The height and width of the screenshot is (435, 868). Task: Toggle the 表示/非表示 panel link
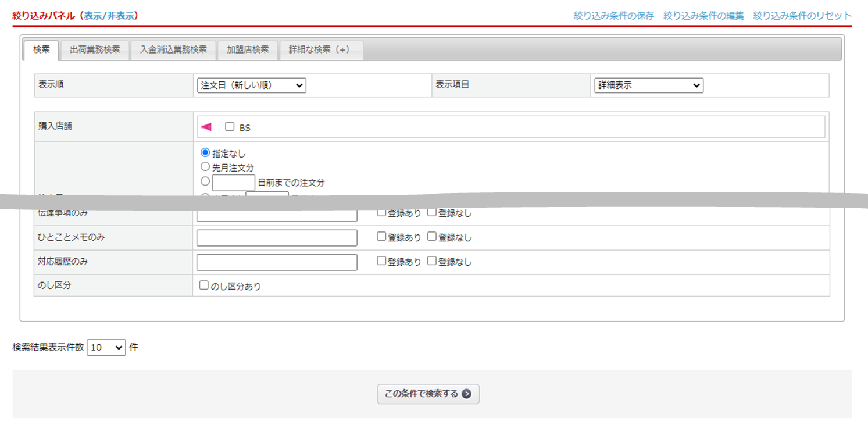click(110, 16)
